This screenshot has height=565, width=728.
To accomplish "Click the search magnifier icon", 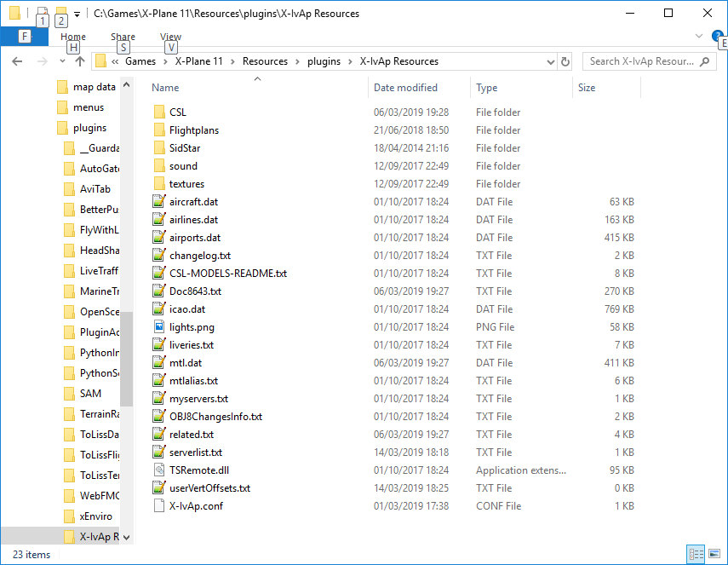I will (705, 61).
